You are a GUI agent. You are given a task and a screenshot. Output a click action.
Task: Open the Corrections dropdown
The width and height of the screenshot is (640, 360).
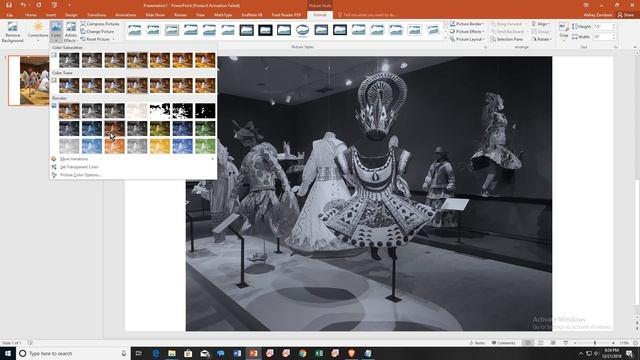38,32
